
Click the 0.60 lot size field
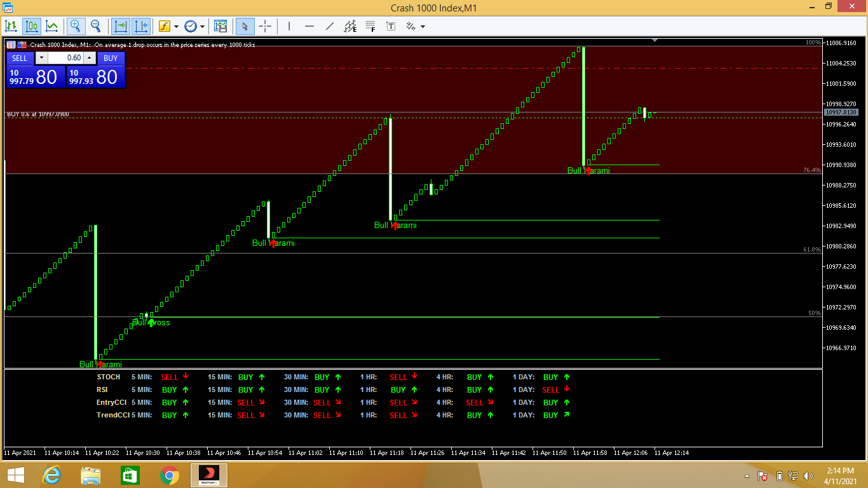click(x=66, y=58)
